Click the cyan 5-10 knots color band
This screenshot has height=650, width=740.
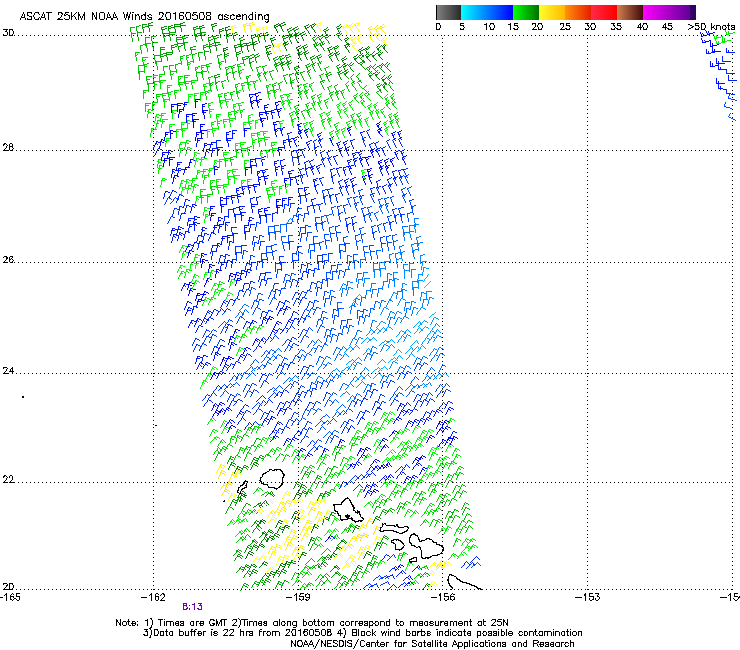pyautogui.click(x=474, y=12)
